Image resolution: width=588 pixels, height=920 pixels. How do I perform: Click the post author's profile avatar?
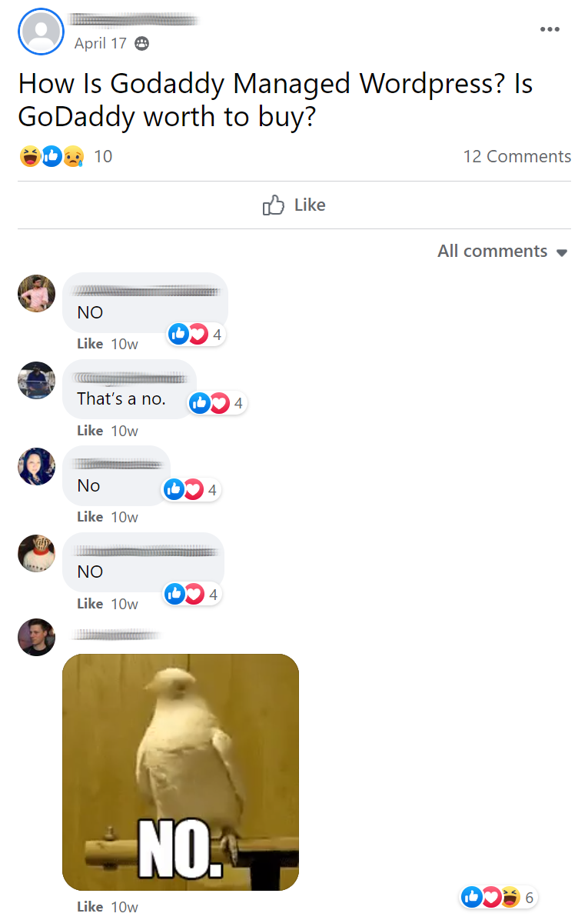click(x=41, y=32)
